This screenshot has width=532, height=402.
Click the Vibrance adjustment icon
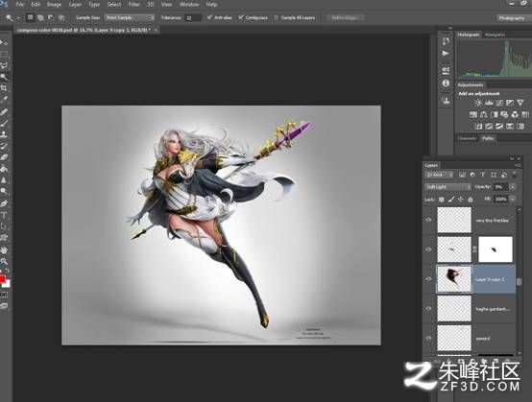point(520,103)
